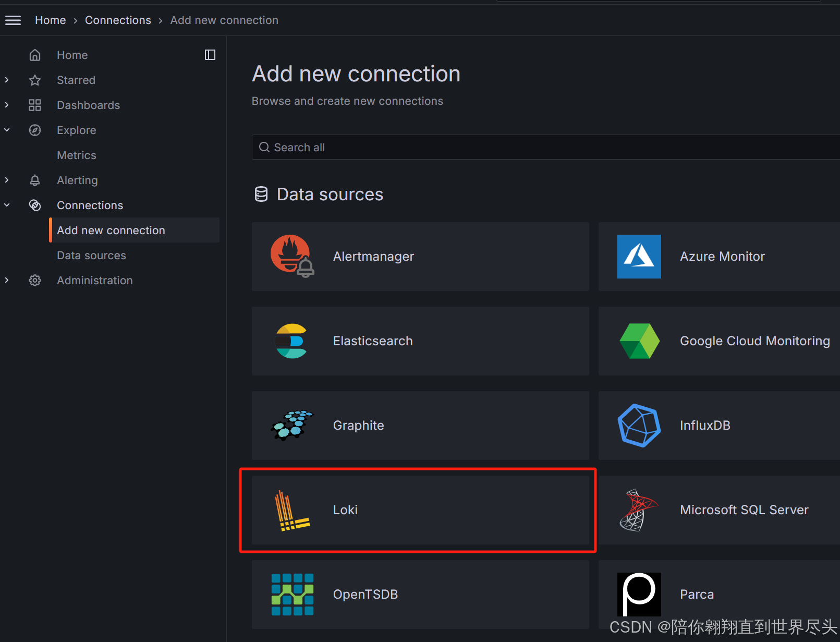Expand the Alerting section chevron
Viewport: 840px width, 642px height.
click(7, 180)
